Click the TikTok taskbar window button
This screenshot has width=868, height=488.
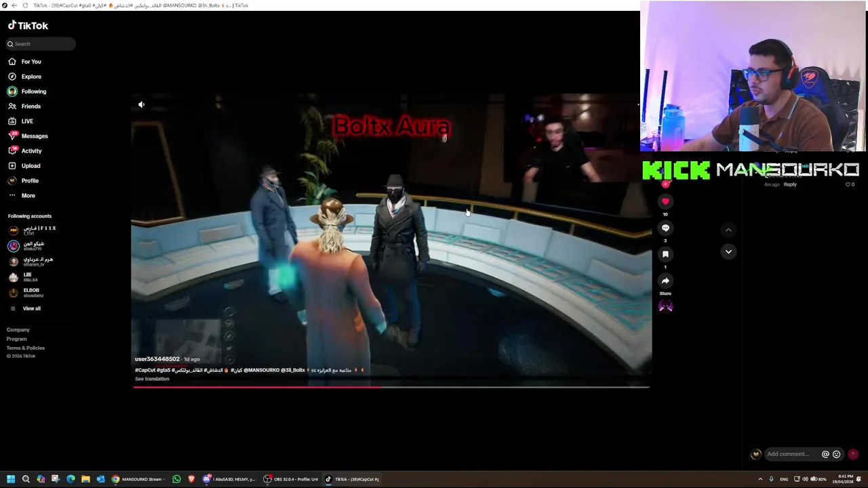(352, 479)
